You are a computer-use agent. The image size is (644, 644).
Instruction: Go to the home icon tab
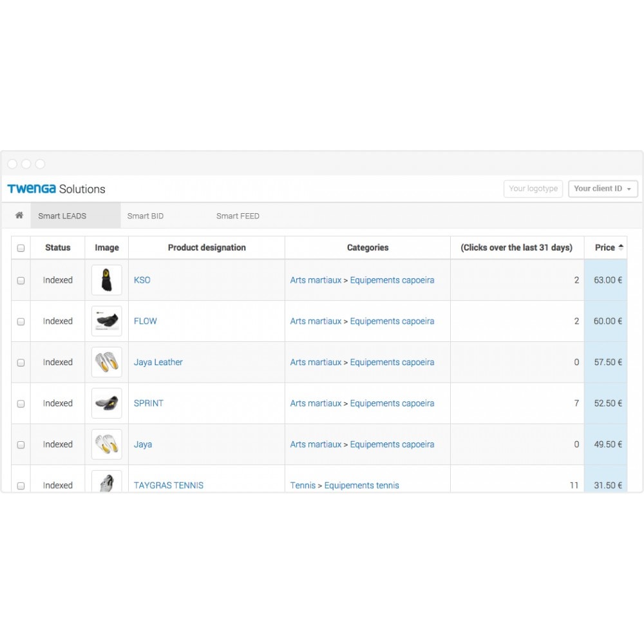[19, 215]
